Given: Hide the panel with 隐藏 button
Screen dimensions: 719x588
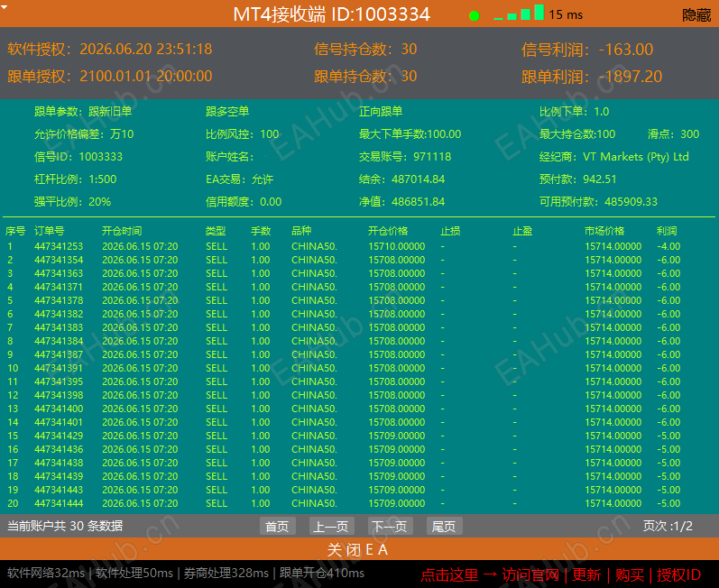Looking at the screenshot, I should pyautogui.click(x=696, y=15).
